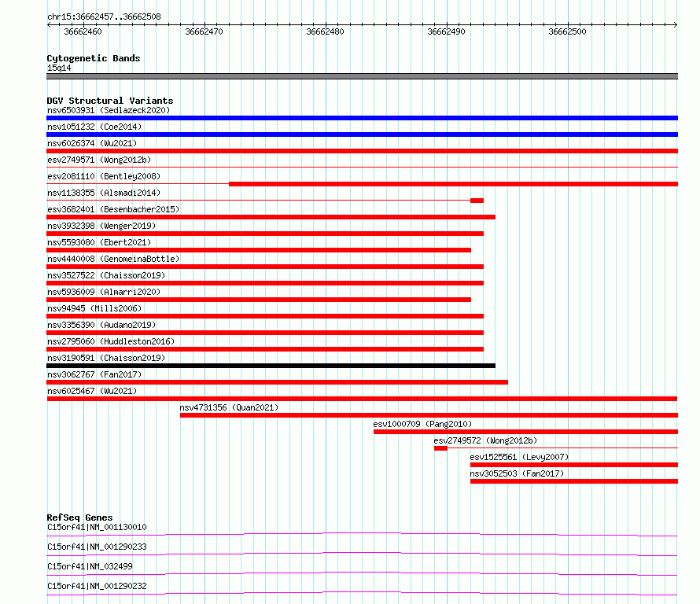Screen dimensions: 700x604
Task: Click the red bar under nsv3062767
Action: click(x=277, y=382)
